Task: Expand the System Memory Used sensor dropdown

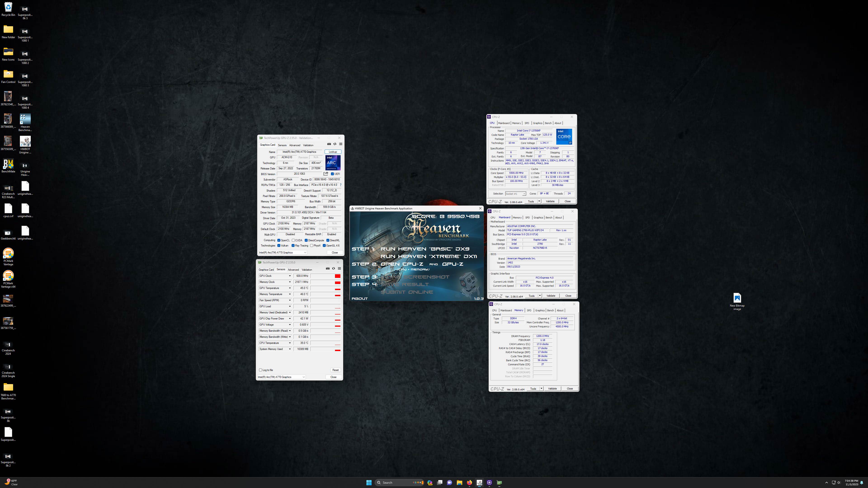Action: click(x=289, y=349)
